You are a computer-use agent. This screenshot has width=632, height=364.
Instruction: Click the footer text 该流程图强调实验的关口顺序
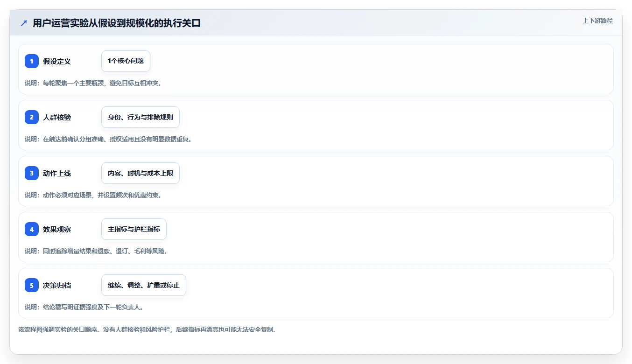(57, 329)
